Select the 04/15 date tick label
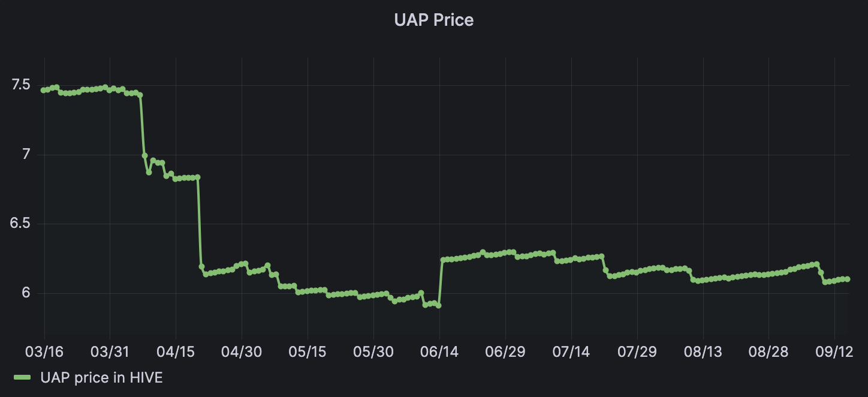Viewport: 868px width, 397px height. pos(176,350)
